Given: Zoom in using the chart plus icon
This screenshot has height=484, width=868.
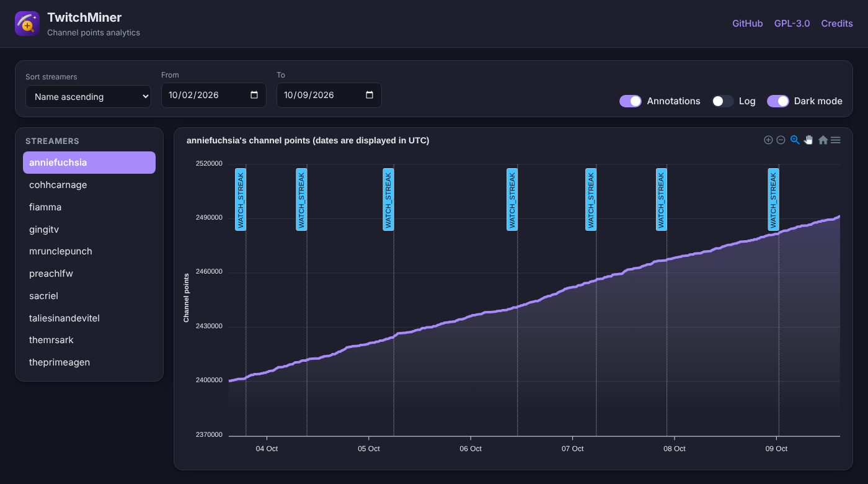Looking at the screenshot, I should [768, 140].
